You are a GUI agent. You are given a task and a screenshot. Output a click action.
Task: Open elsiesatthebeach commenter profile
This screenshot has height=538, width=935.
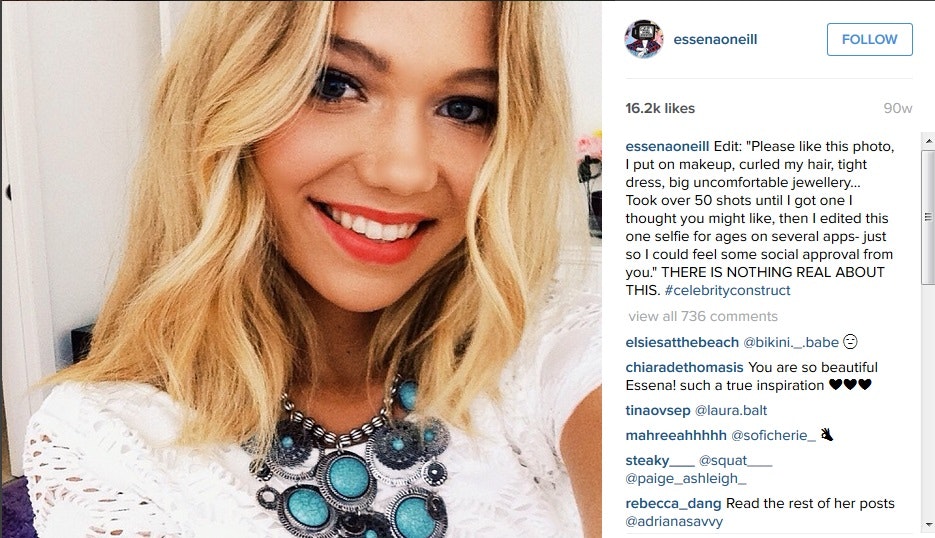[682, 342]
